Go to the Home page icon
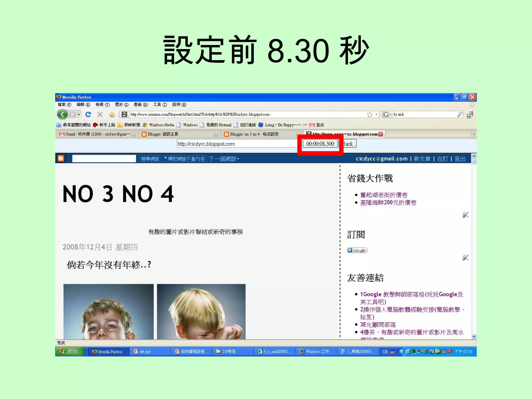This screenshot has height=399, width=532. pos(112,114)
